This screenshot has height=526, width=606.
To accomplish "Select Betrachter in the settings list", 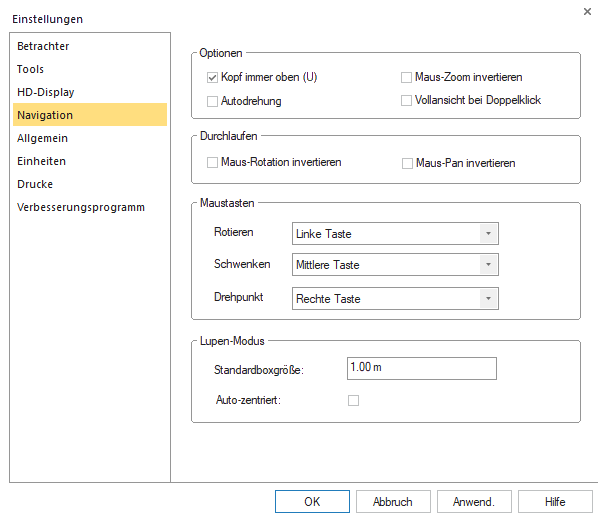I will pyautogui.click(x=43, y=46).
